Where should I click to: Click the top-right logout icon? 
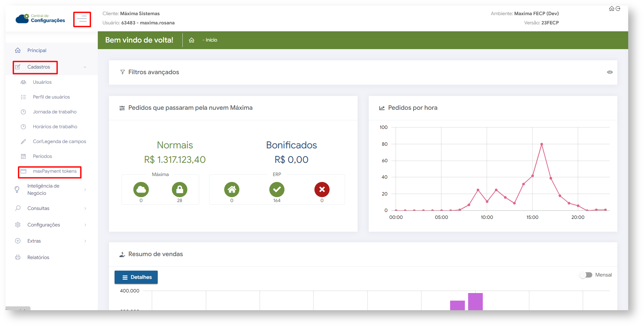618,9
